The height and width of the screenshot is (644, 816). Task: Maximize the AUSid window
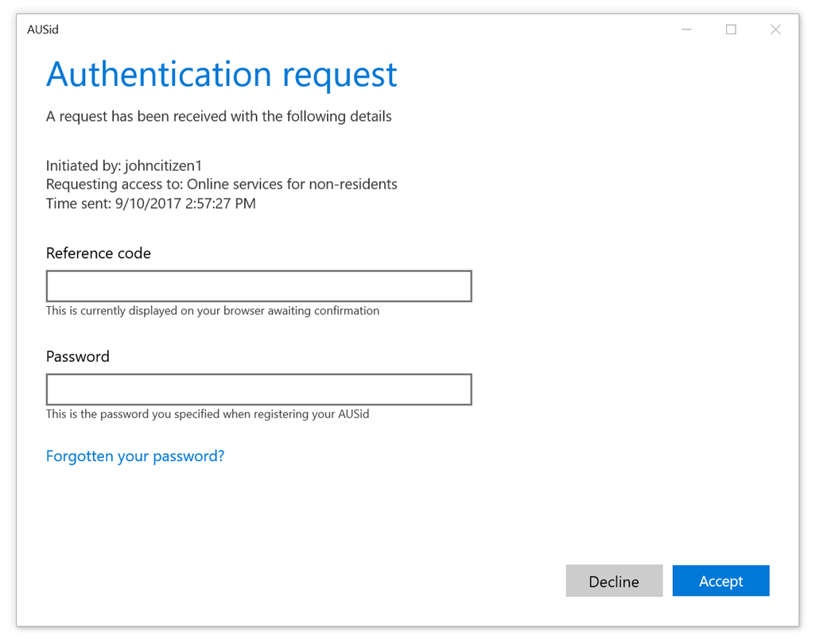tap(731, 30)
